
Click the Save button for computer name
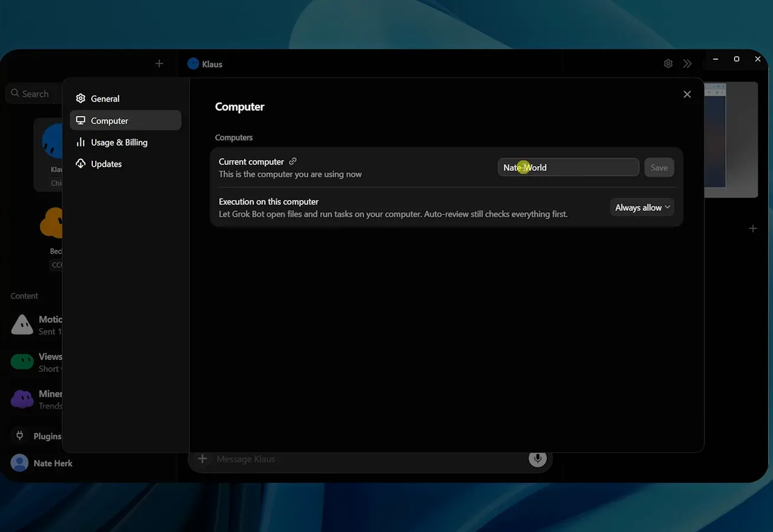[x=659, y=167]
